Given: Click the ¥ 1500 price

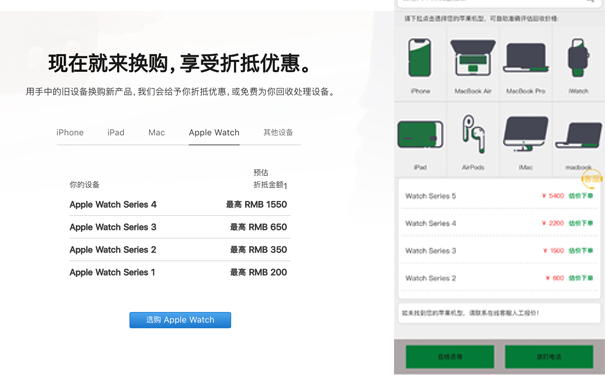Looking at the screenshot, I should tap(553, 250).
